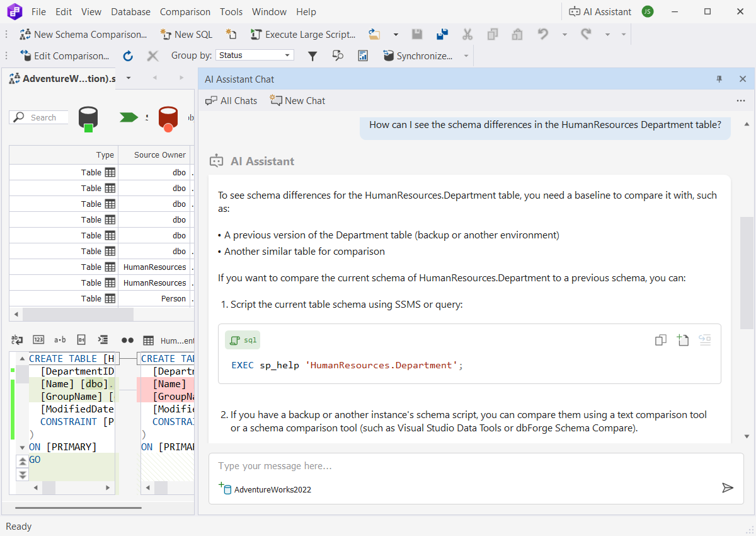Click the Cut scissors icon
Image resolution: width=756 pixels, height=536 pixels.
click(467, 35)
